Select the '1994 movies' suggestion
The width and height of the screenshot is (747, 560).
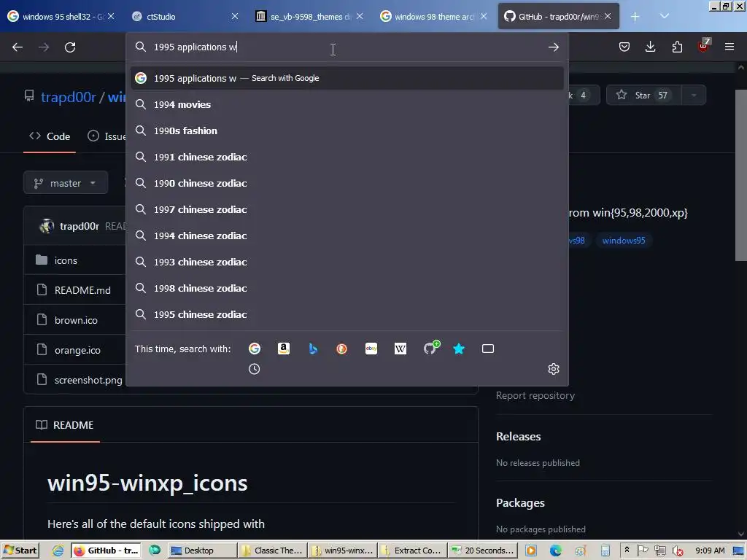coord(347,104)
